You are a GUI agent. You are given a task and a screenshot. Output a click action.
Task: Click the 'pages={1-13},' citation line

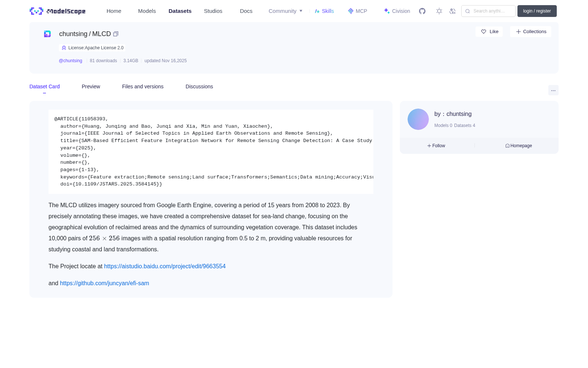[x=80, y=170]
